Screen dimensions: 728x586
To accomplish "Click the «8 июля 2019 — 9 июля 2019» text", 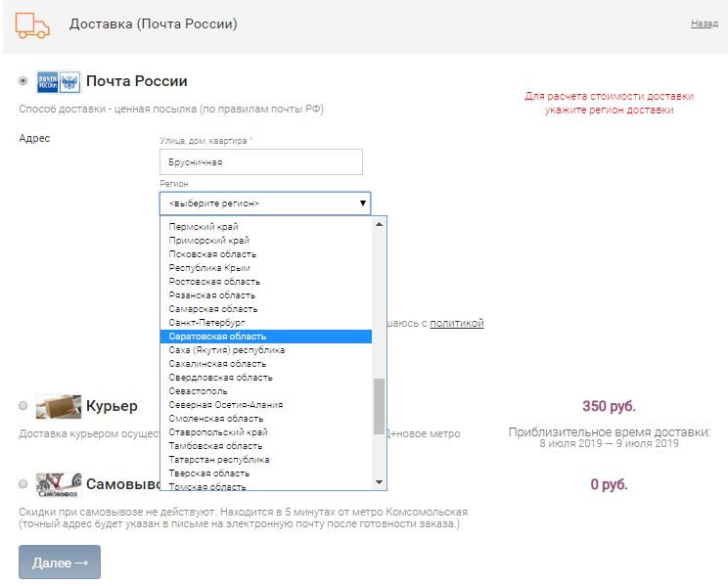I will [x=609, y=443].
